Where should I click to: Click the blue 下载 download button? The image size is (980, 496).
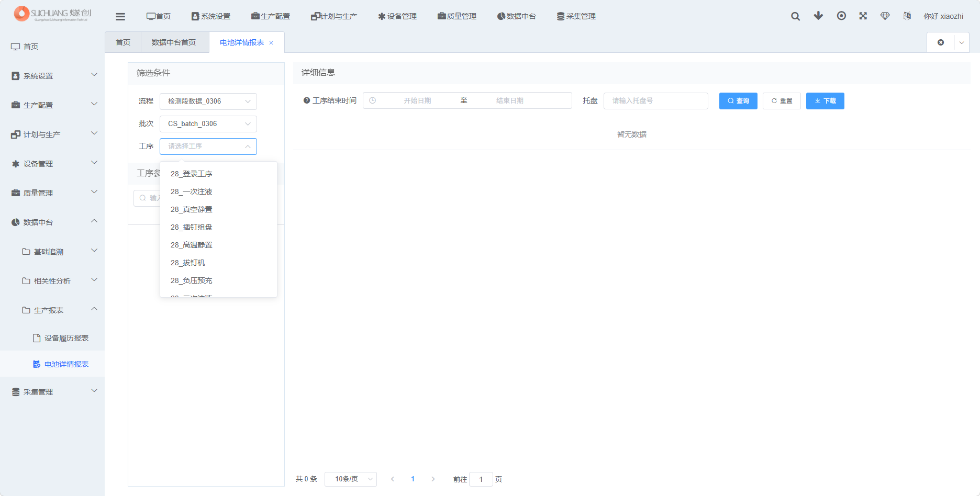coord(825,101)
